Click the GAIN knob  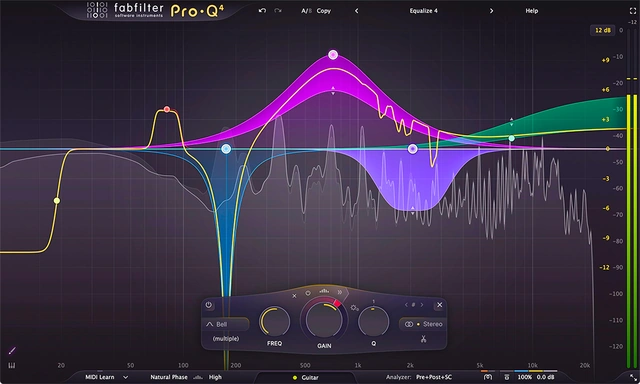click(324, 320)
